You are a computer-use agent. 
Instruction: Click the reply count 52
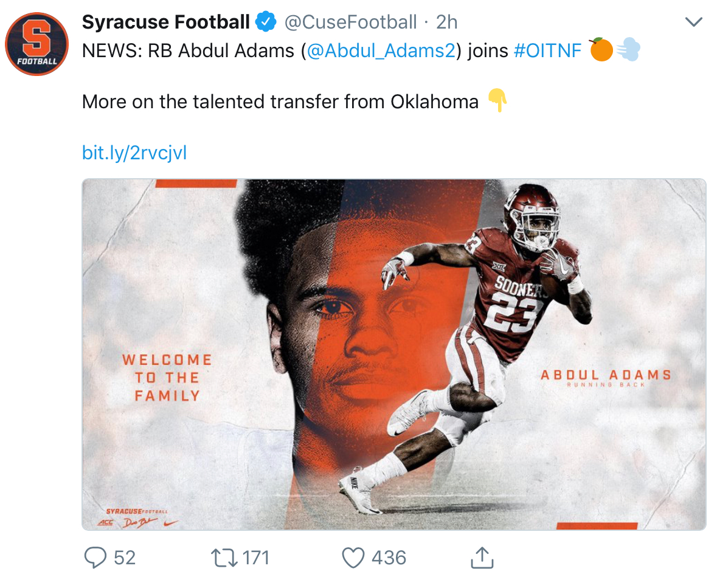(125, 558)
